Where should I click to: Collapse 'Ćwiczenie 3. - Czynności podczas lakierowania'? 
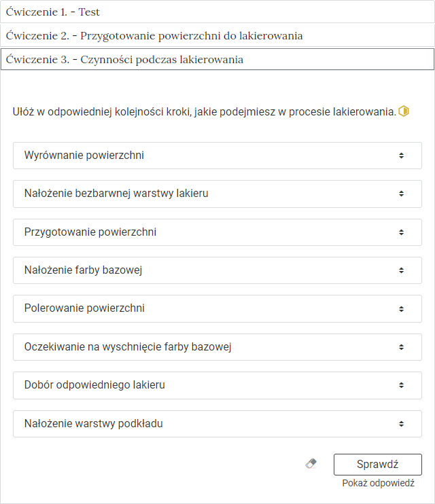click(x=217, y=59)
